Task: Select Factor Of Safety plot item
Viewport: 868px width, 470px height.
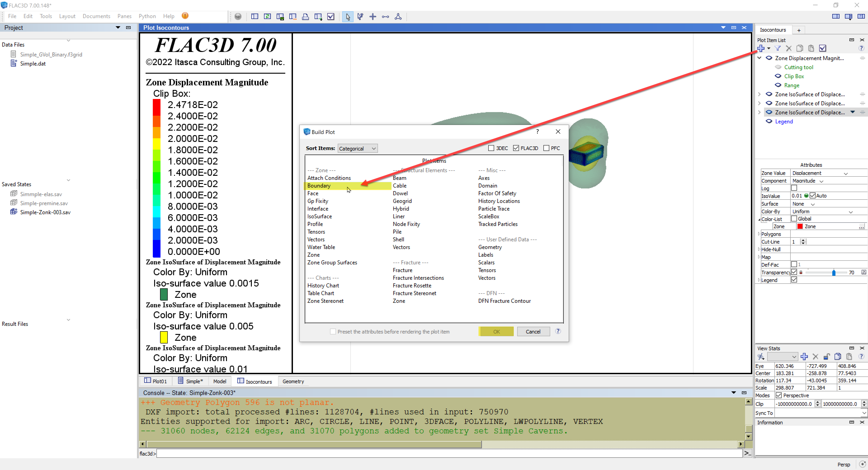Action: pos(497,193)
